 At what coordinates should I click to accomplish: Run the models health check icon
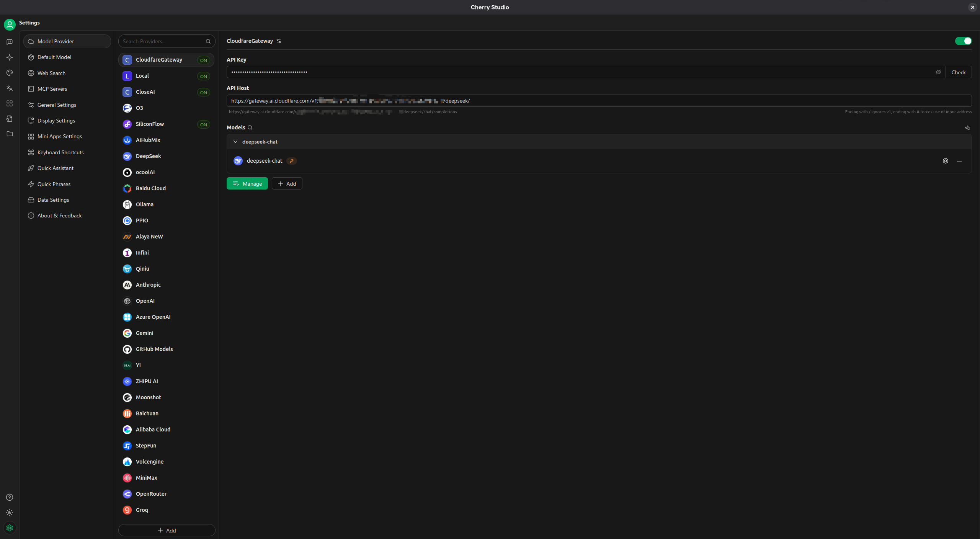point(967,128)
